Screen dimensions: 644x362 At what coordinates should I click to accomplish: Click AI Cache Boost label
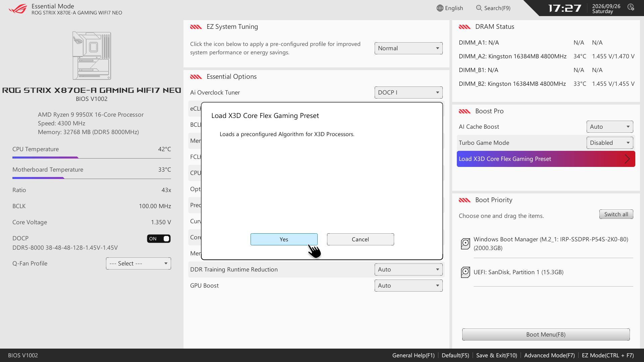tap(479, 127)
